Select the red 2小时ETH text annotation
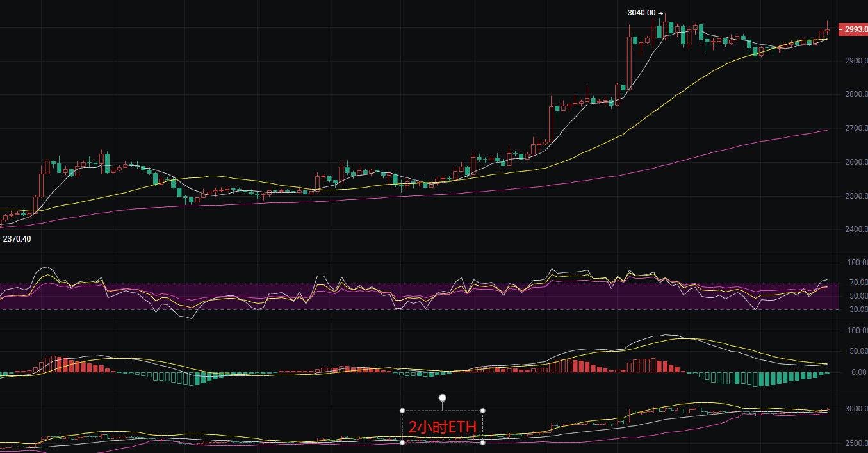The width and height of the screenshot is (868, 453). click(x=442, y=427)
